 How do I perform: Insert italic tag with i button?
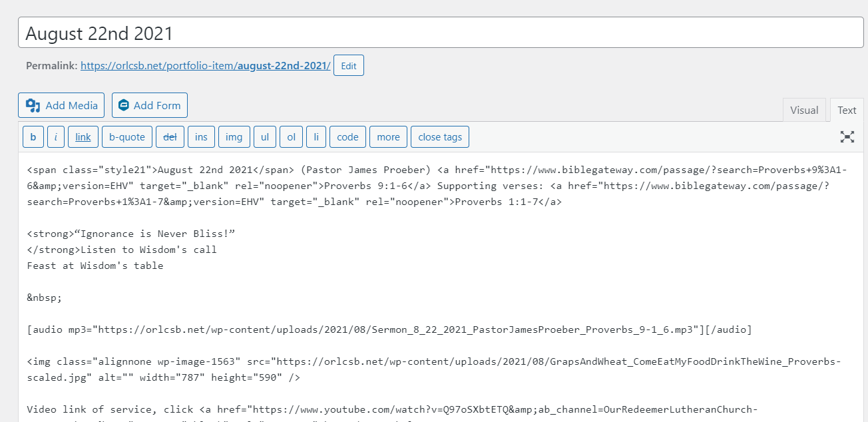pos(56,137)
